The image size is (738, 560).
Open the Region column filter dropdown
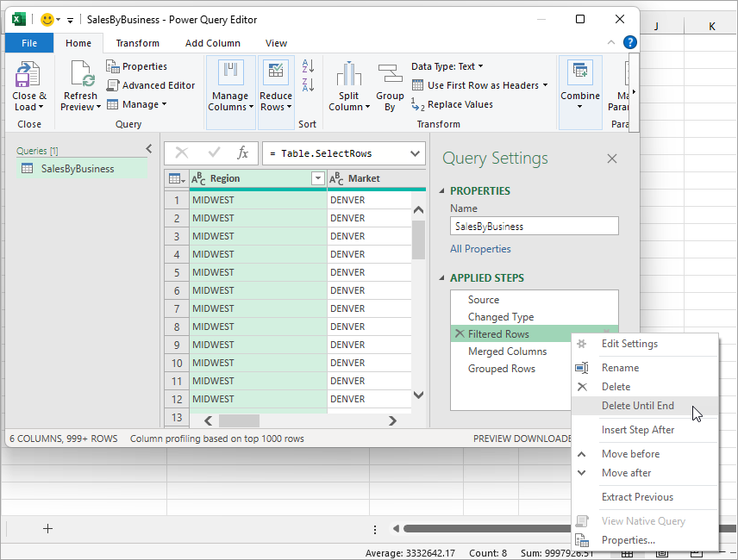tap(317, 178)
